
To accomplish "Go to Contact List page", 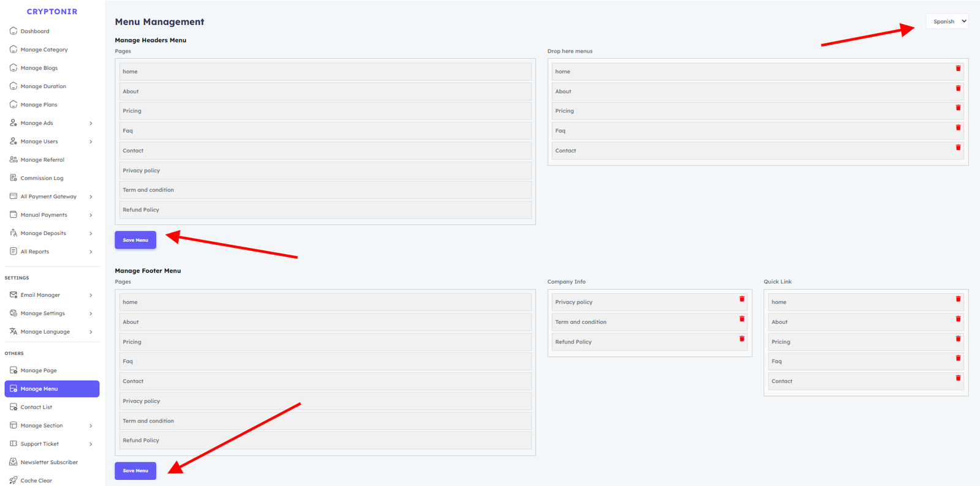I will [36, 407].
